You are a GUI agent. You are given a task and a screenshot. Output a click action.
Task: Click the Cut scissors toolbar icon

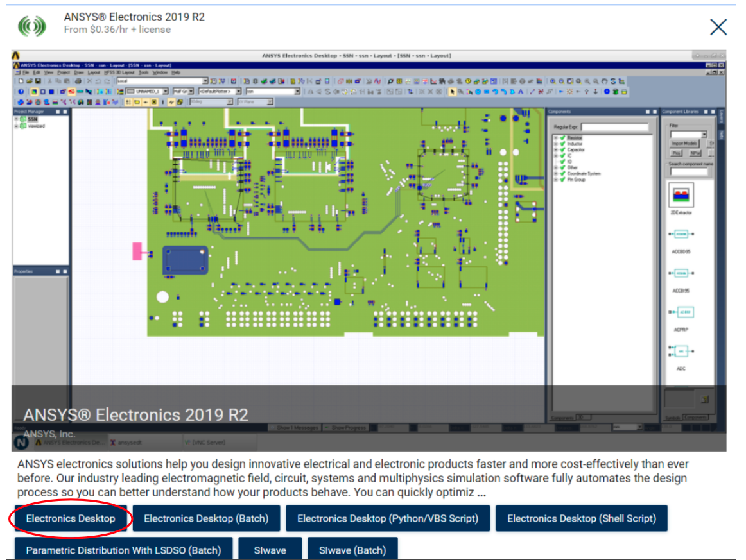(49, 81)
